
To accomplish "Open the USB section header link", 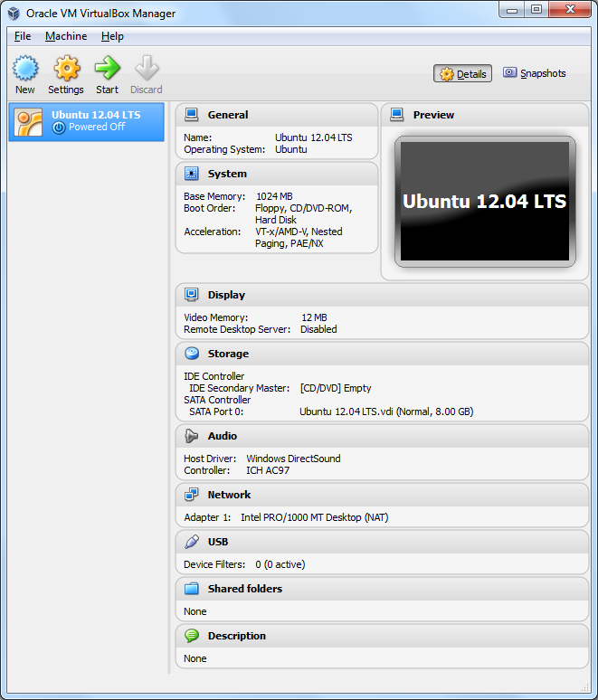I will 218,542.
